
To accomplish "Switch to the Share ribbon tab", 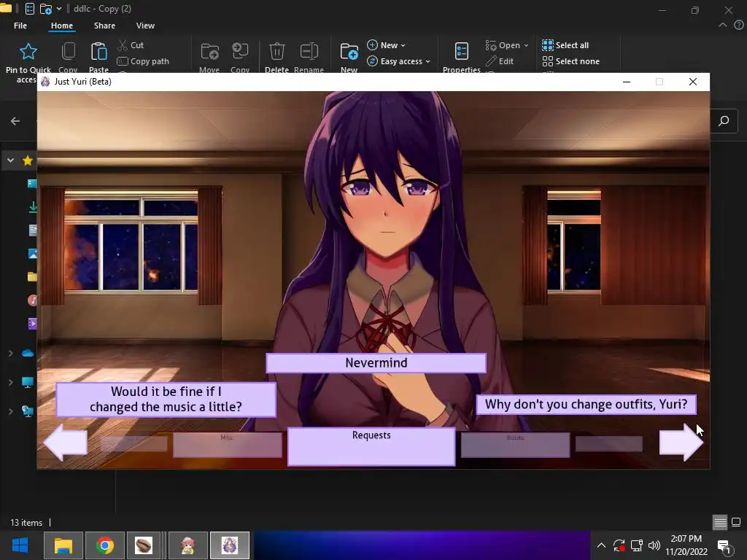I will [x=104, y=26].
